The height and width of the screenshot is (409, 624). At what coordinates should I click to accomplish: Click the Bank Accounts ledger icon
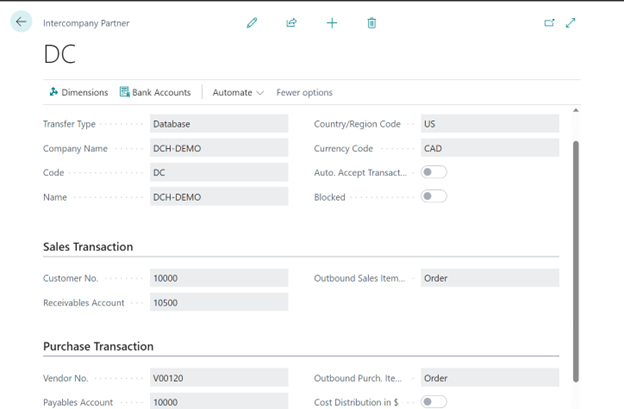(125, 92)
